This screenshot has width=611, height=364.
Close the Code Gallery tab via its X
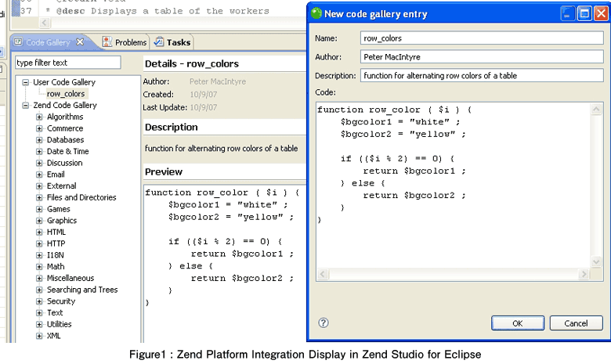pos(80,41)
